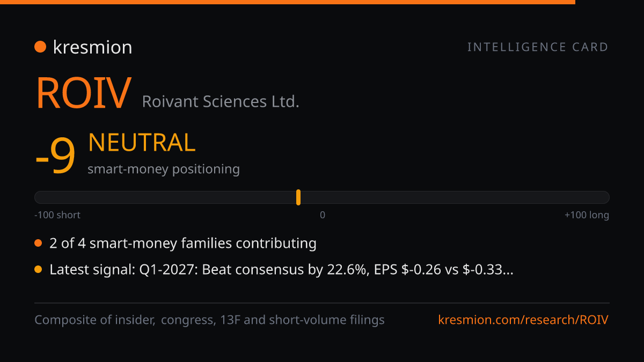
Task: Select the Roivant Sciences Ltd. company name
Action: coord(221,101)
